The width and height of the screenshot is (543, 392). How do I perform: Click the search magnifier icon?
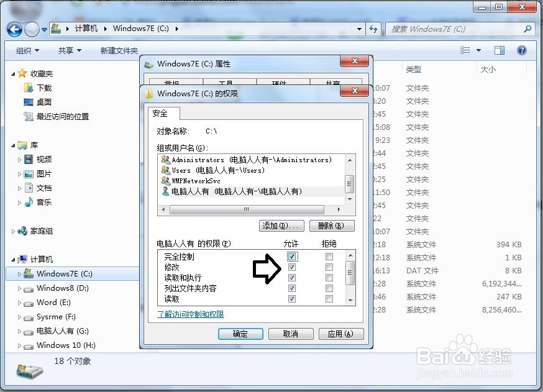(x=527, y=29)
